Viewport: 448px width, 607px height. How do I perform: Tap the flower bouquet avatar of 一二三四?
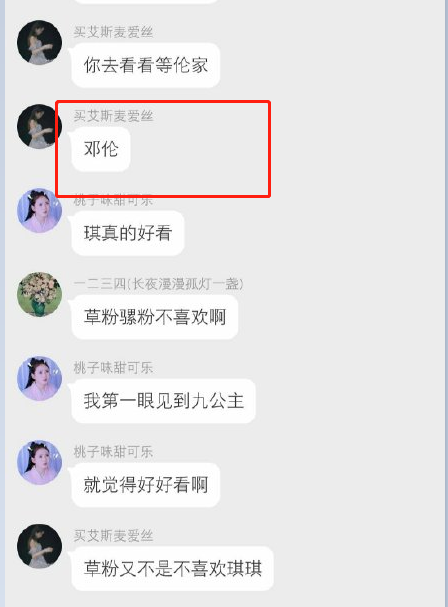tap(39, 294)
